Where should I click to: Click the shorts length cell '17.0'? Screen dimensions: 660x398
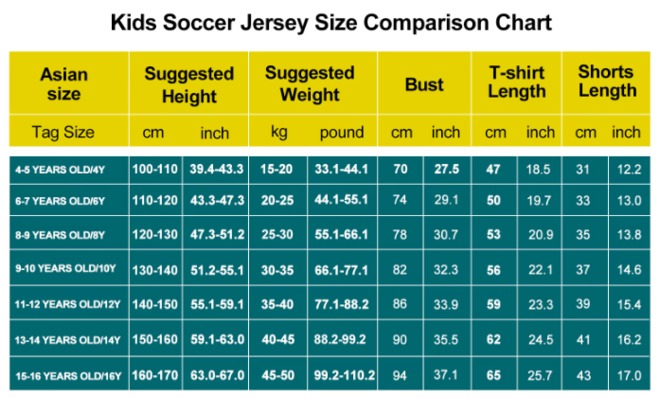(x=629, y=375)
